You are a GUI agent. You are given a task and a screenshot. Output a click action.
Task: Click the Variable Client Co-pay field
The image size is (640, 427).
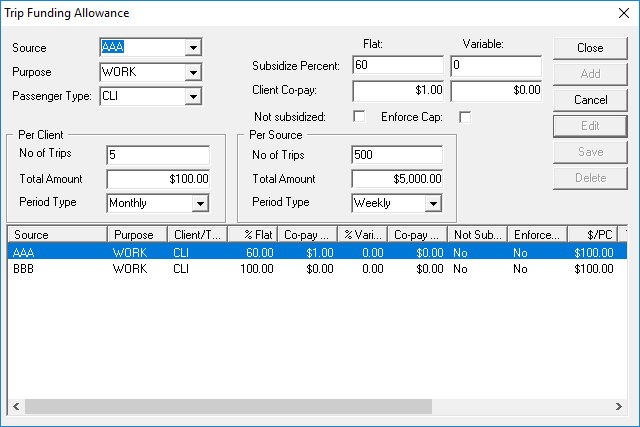coord(496,90)
